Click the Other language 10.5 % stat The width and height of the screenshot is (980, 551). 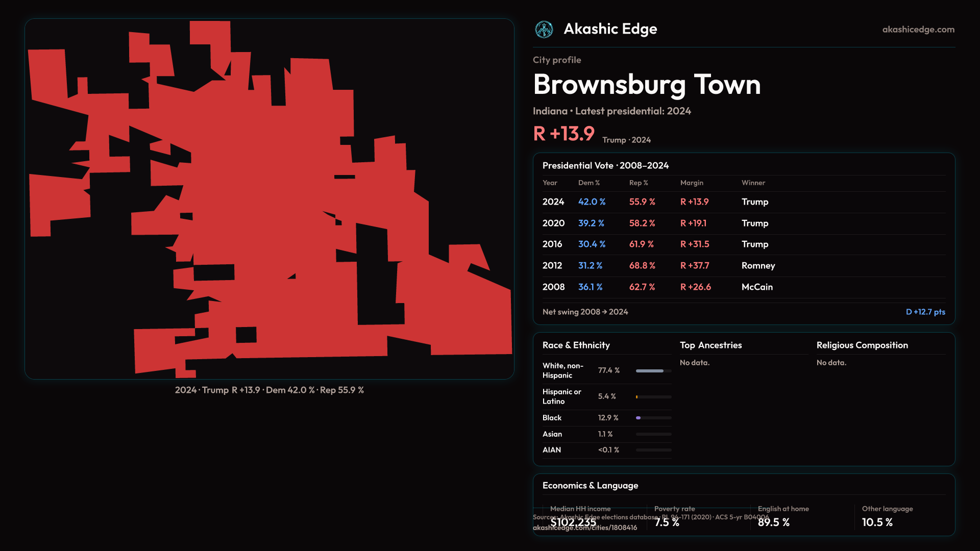click(x=877, y=522)
